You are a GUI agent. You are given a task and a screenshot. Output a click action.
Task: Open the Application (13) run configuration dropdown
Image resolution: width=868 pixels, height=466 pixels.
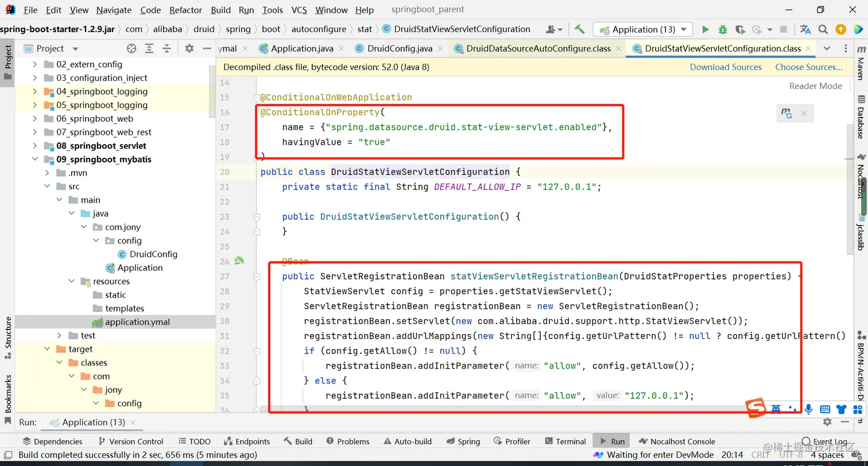[x=643, y=29]
